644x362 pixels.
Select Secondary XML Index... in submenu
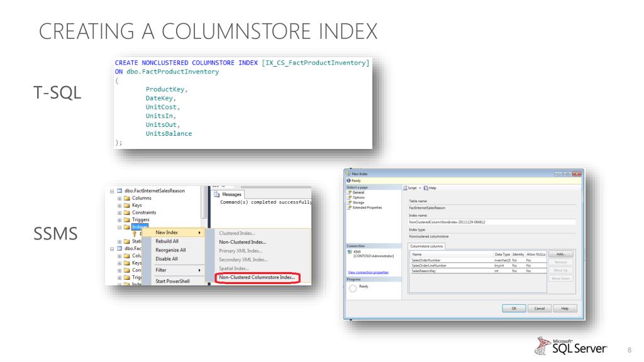pos(243,260)
